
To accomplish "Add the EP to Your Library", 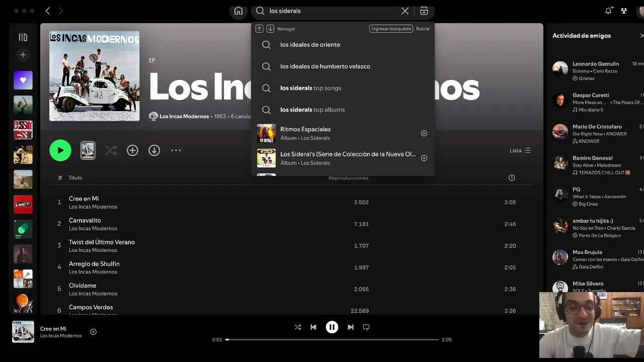I will pos(132,150).
